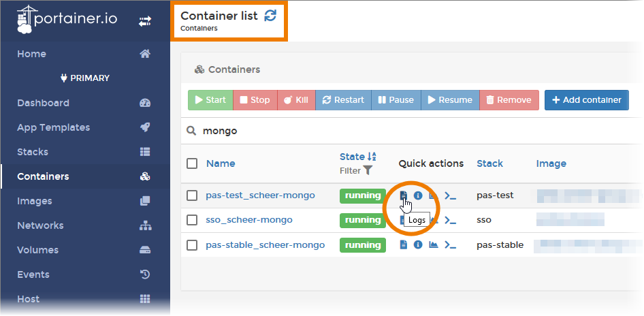Open console for sso_scheer-mongo container
The width and height of the screenshot is (644, 316).
coord(450,220)
